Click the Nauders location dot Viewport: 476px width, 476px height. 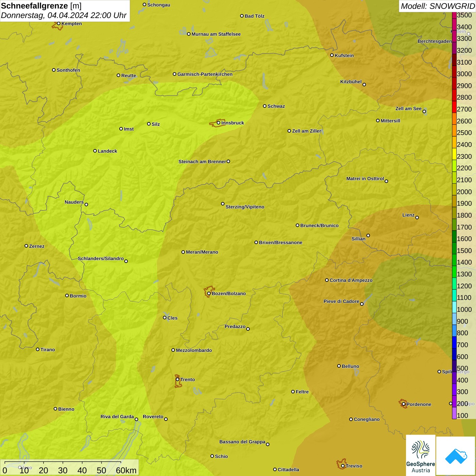86,205
